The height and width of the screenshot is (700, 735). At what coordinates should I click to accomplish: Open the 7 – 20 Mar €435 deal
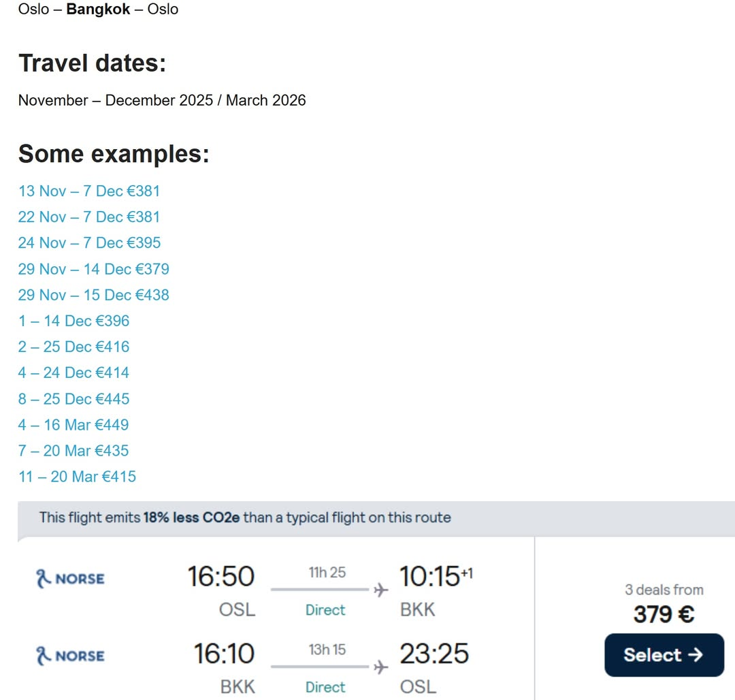(x=73, y=451)
